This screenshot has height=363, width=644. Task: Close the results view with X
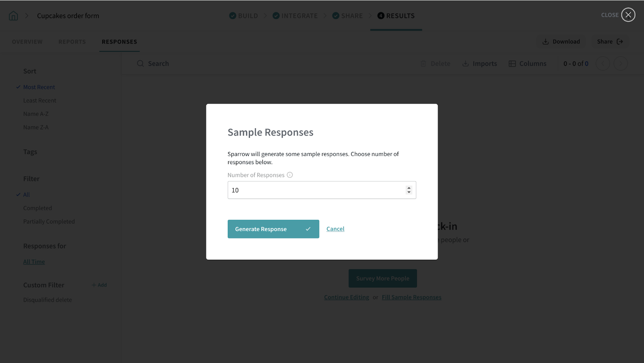click(x=628, y=15)
